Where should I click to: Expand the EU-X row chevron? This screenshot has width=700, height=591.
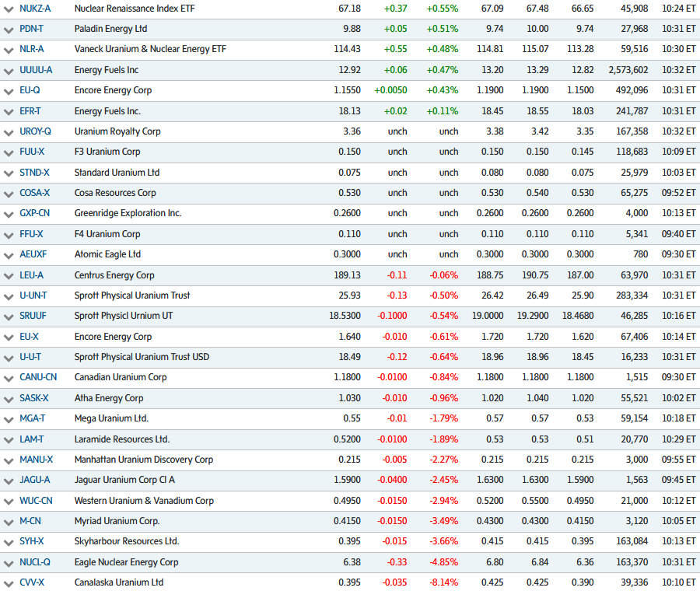[9, 338]
